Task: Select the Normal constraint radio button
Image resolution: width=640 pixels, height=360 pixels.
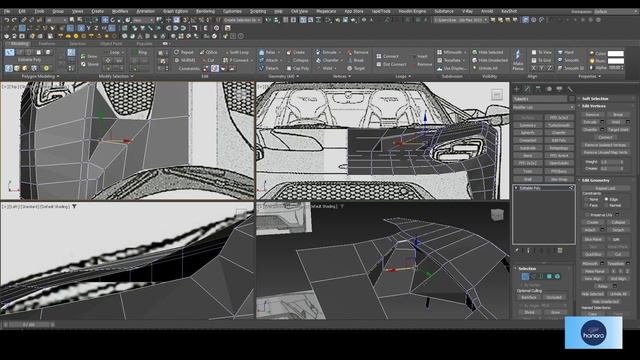Action: 607,205
